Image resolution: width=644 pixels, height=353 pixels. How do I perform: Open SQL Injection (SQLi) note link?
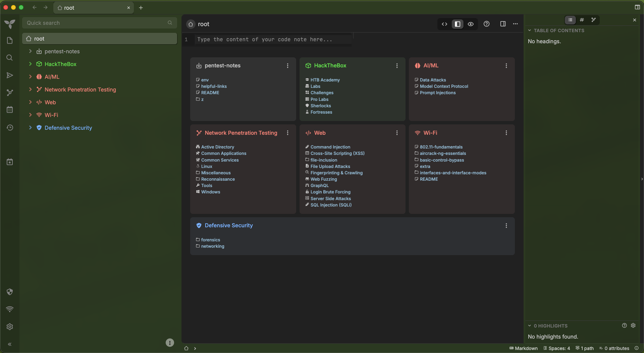331,205
